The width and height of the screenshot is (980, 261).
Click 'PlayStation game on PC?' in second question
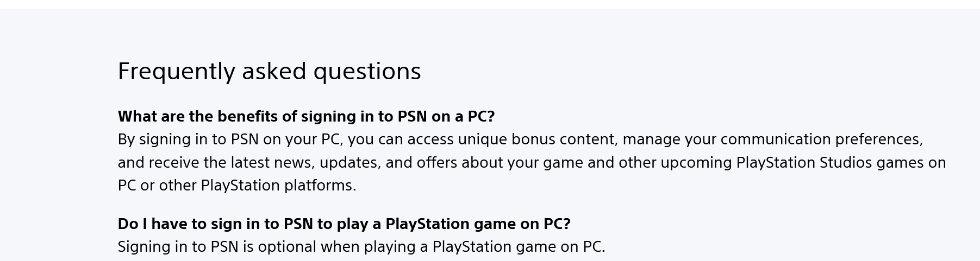(478, 224)
